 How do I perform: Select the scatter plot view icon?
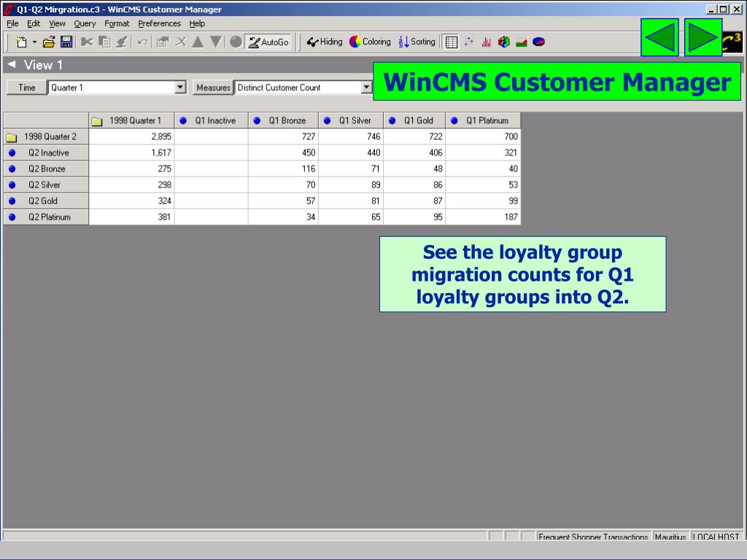[x=469, y=42]
